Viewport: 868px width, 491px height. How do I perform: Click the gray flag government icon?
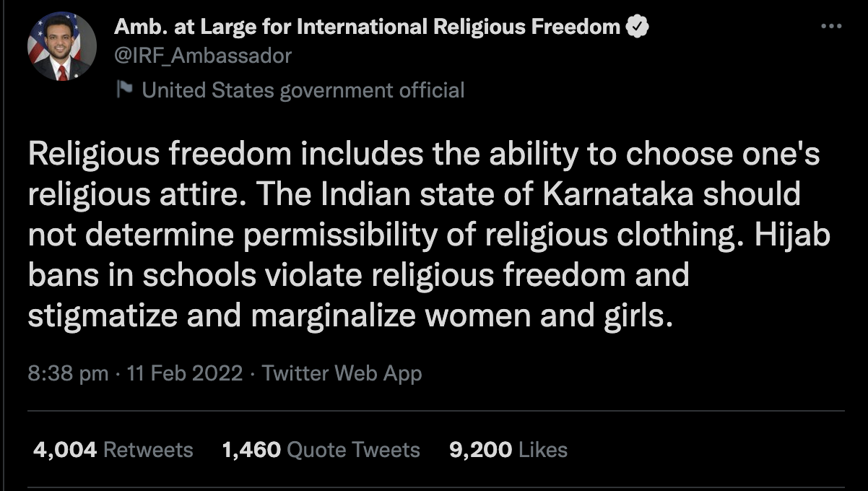pyautogui.click(x=124, y=90)
